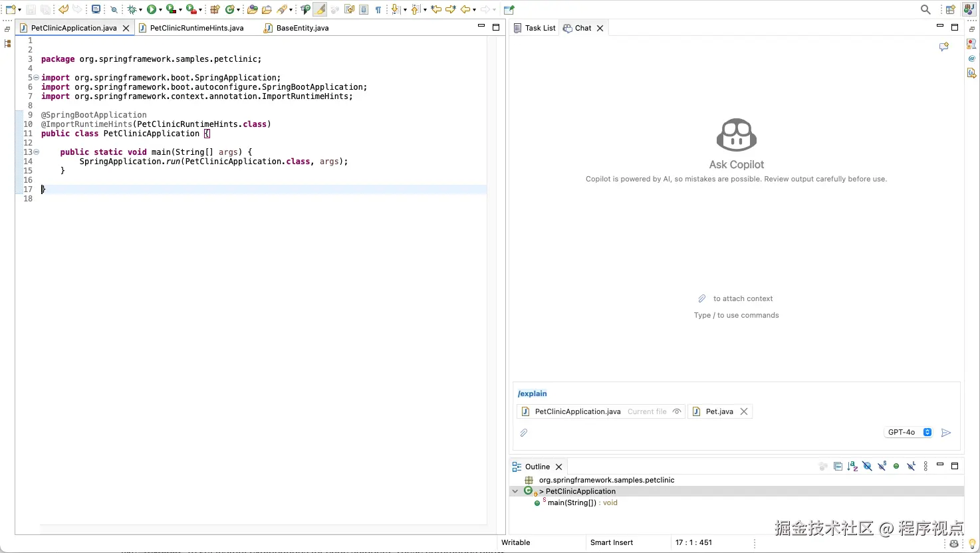Image resolution: width=980 pixels, height=553 pixels.
Task: Close the PetClinicApplication.java editor tab
Action: pyautogui.click(x=126, y=28)
